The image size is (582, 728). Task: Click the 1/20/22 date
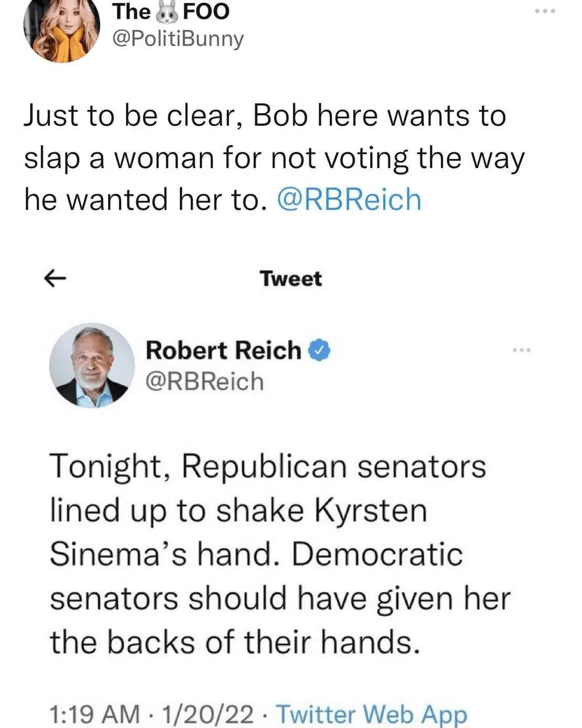point(208,713)
